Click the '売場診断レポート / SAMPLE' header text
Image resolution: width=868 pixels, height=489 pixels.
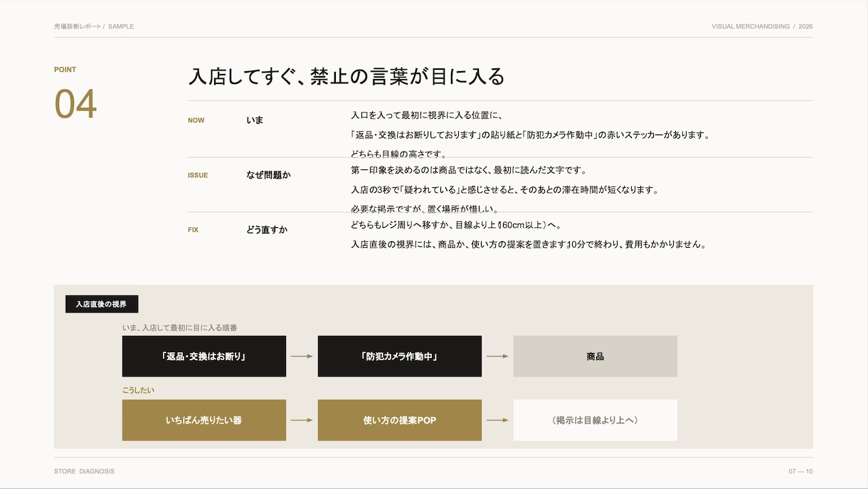pos(94,26)
